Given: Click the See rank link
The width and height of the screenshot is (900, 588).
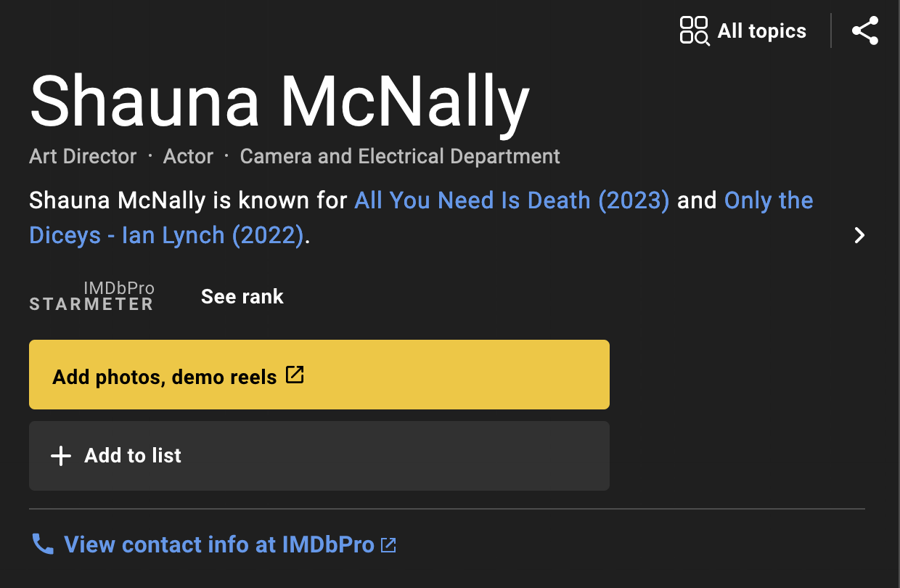Looking at the screenshot, I should coord(242,296).
